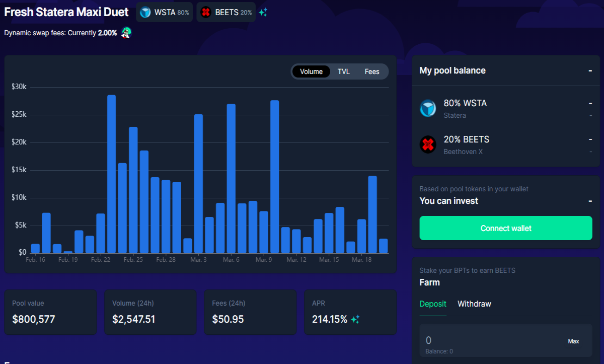Viewport: 604px width, 364px height.
Task: Click the tallest bar near Feb. 22
Action: click(112, 174)
